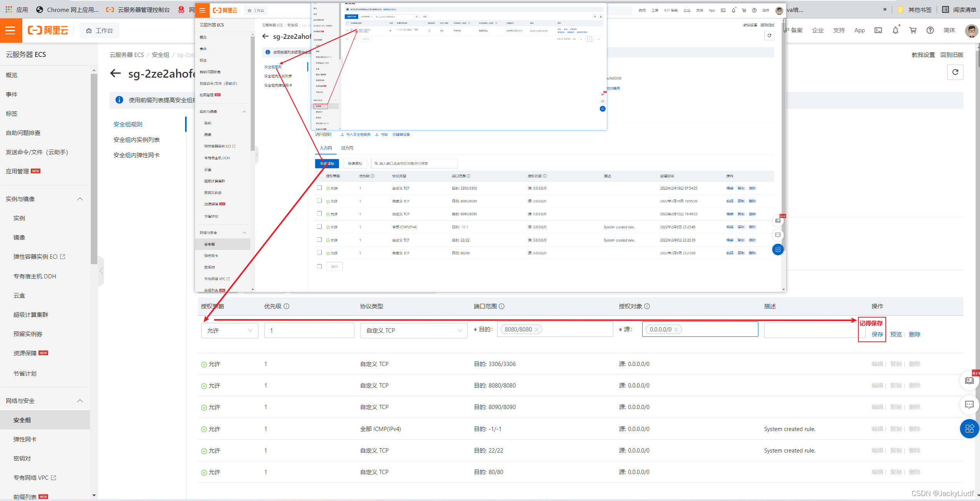The height and width of the screenshot is (501, 980).
Task: Open the Cloud Shell terminal icon
Action: pos(878,30)
